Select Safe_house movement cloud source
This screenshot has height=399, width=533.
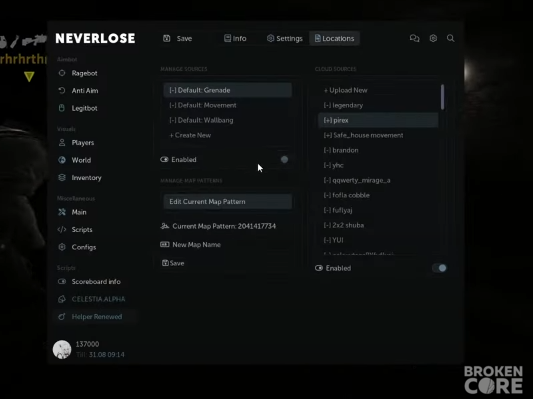coord(378,135)
